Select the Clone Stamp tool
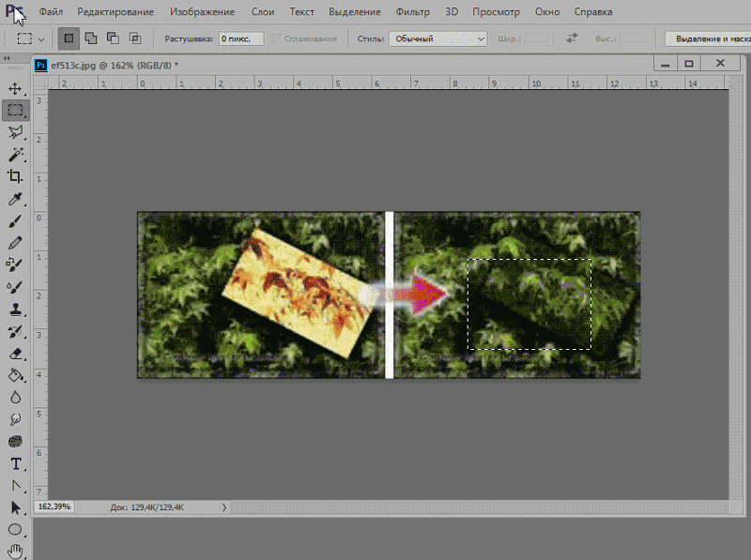 [x=15, y=310]
